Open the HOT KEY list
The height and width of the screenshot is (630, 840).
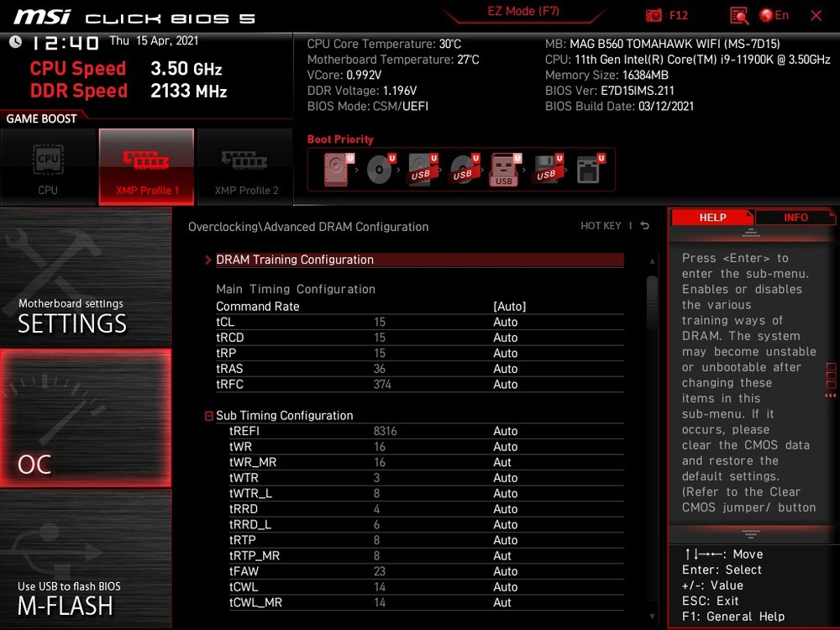(x=601, y=225)
